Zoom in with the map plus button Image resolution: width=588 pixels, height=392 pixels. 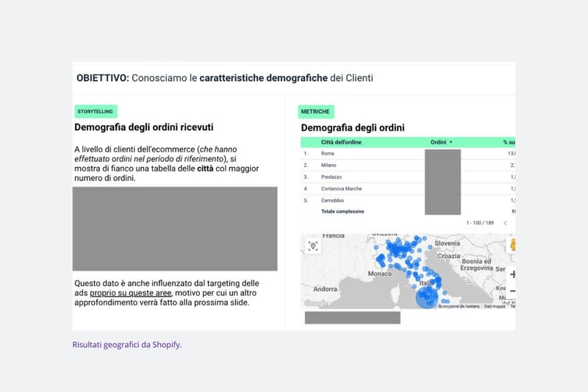[512, 274]
